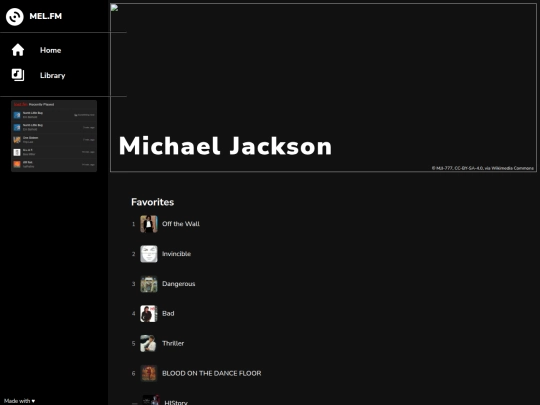Open Thriller album cover thumbnail
The width and height of the screenshot is (540, 405).
[149, 343]
